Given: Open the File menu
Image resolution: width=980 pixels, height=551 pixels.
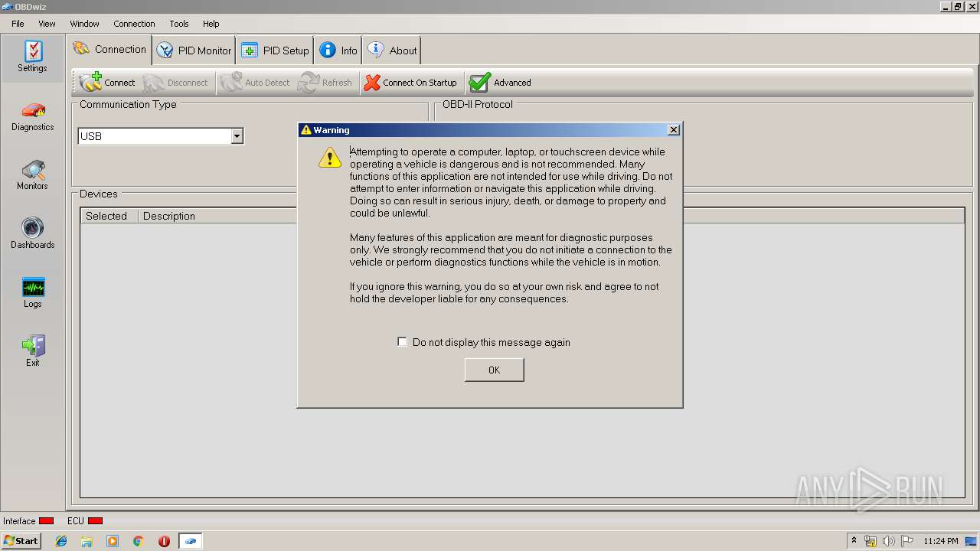Looking at the screenshot, I should 18,24.
